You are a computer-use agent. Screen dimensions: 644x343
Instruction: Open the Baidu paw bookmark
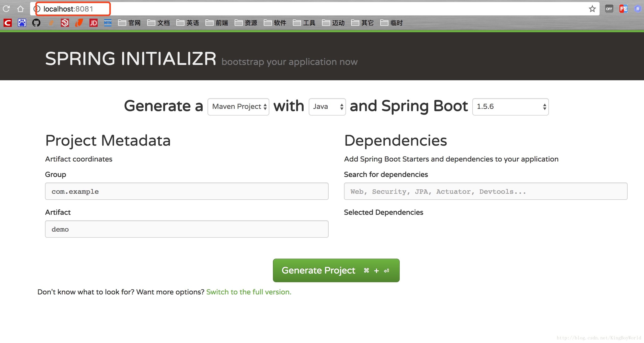point(22,23)
